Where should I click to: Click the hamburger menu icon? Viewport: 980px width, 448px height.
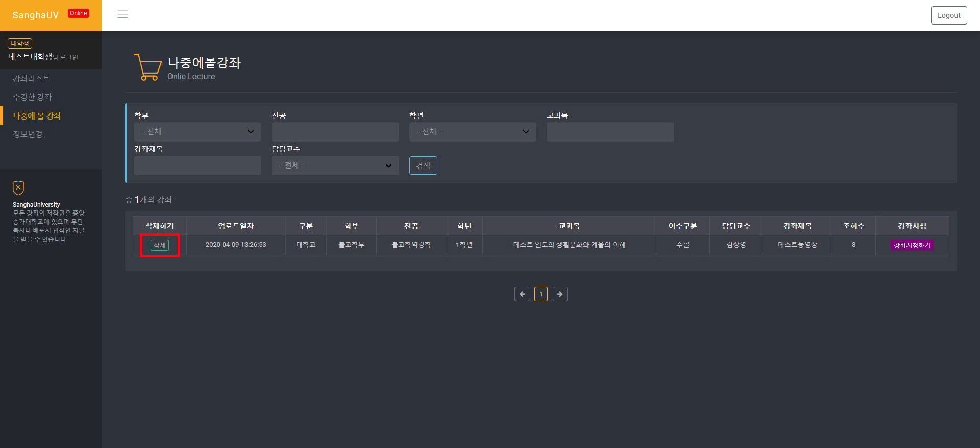coord(122,14)
